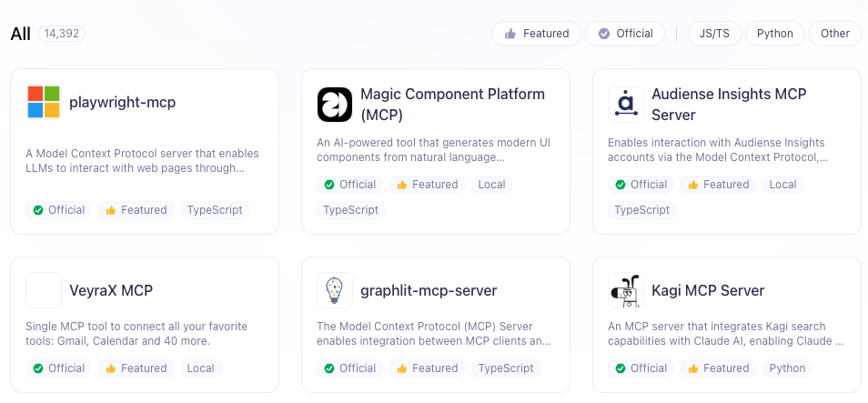
Task: Click the Microsoft logo on the playwright-mcp card
Action: pos(44,102)
